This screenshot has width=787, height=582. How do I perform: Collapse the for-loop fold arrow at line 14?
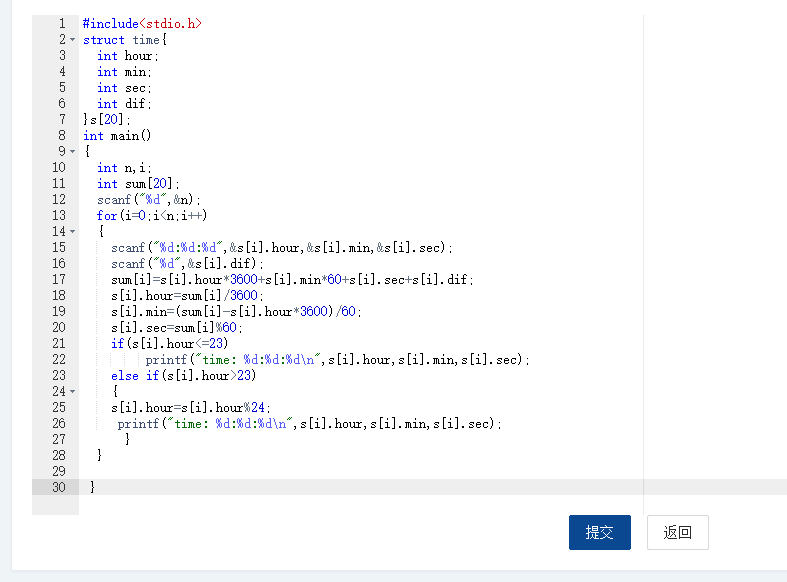coord(73,231)
